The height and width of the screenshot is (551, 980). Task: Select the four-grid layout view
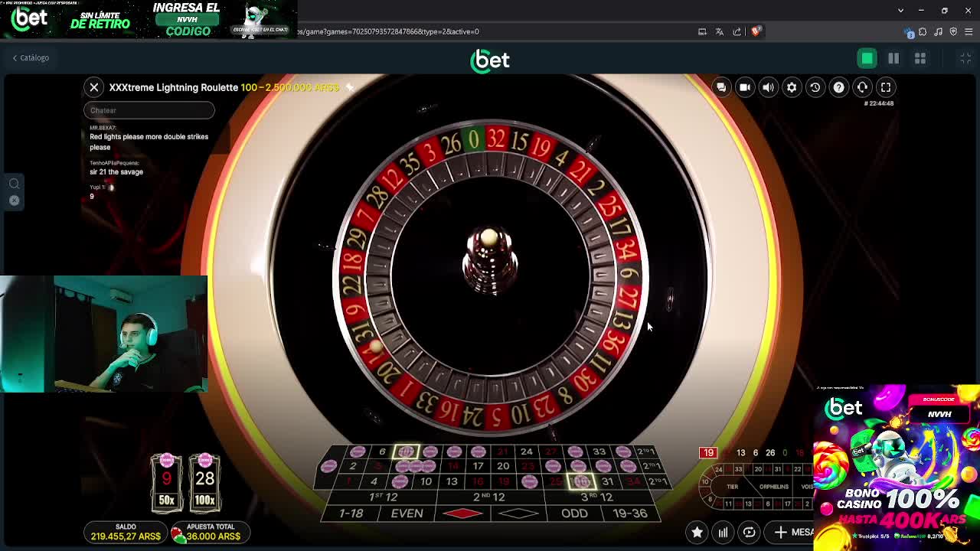[x=920, y=58]
